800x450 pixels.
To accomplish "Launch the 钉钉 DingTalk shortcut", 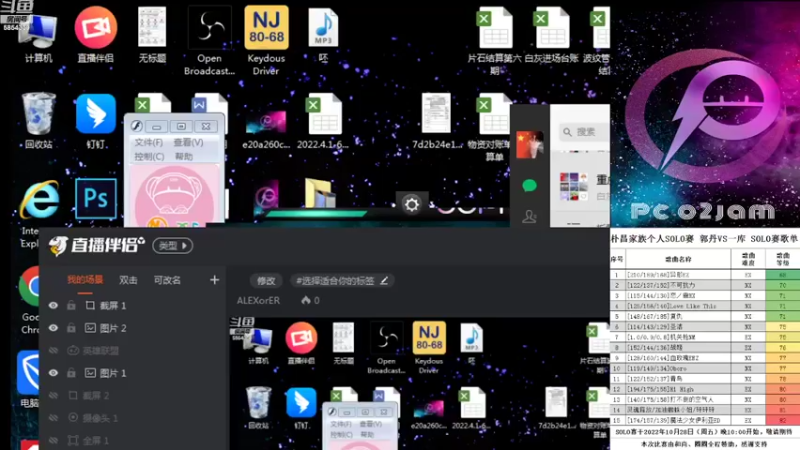I will (x=95, y=121).
